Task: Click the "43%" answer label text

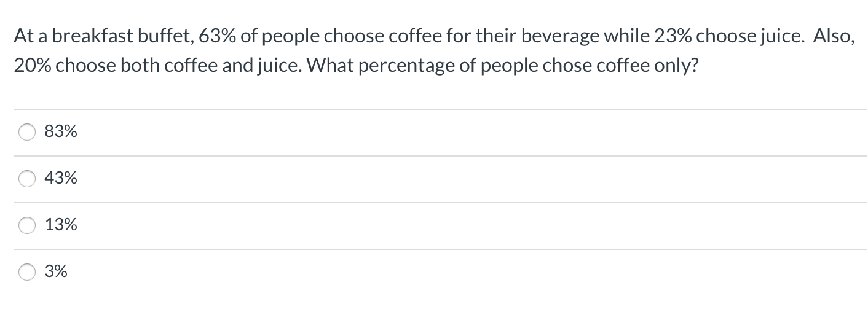Action: pos(61,178)
